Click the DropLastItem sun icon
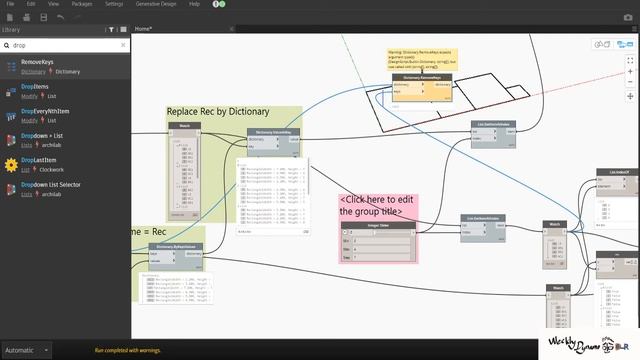 point(11,165)
